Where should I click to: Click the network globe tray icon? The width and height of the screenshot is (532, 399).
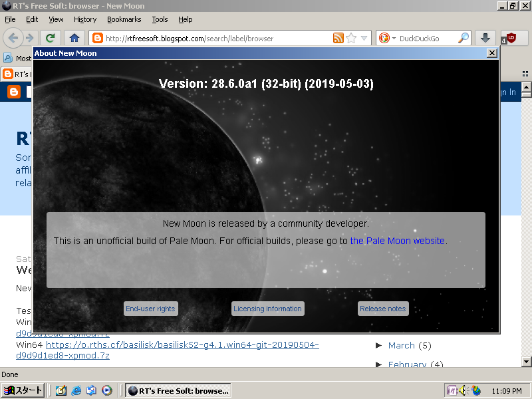tap(476, 391)
